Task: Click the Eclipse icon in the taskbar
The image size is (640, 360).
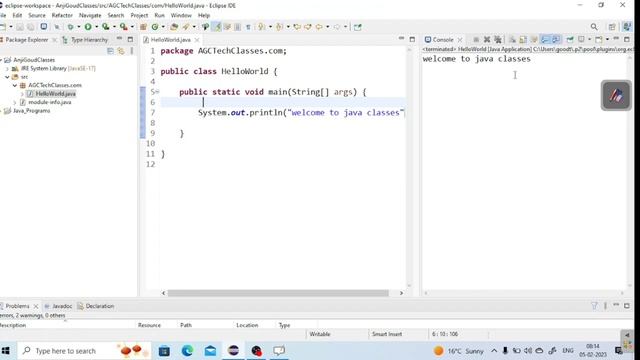Action: [x=233, y=351]
